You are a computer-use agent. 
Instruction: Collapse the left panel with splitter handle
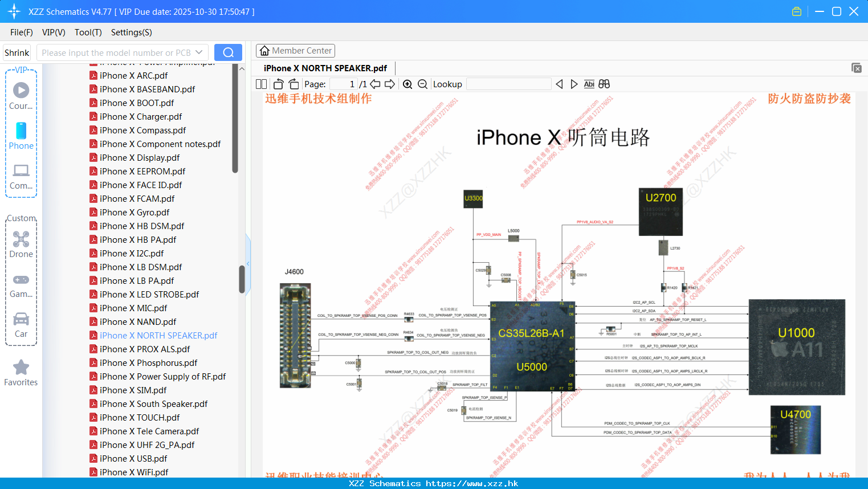(x=248, y=263)
